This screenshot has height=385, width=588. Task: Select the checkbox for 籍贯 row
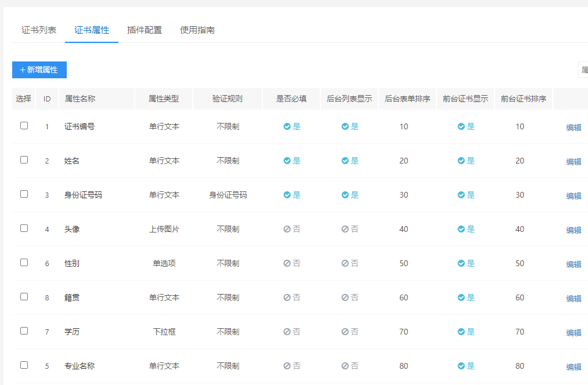point(24,297)
